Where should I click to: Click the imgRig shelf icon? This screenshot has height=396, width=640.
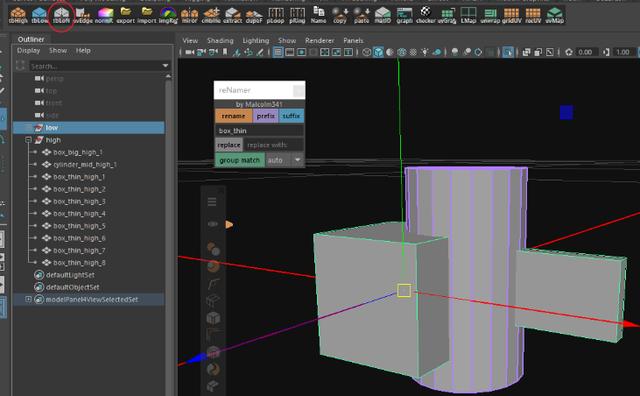[168, 15]
